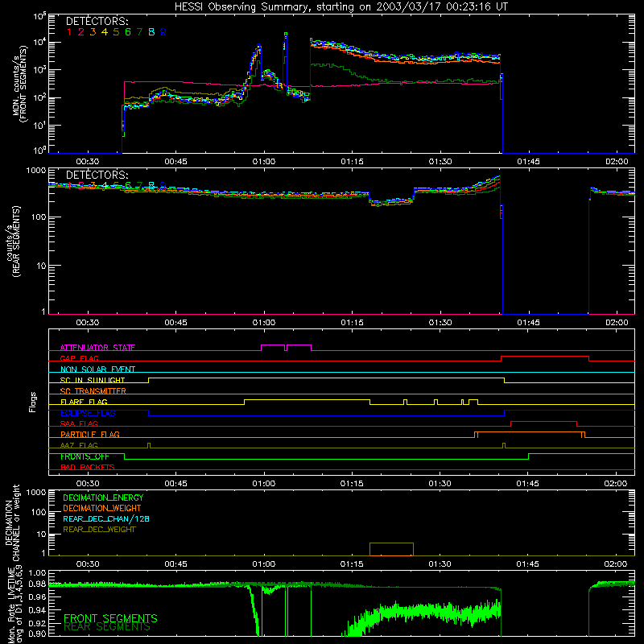Click the FRONT SEGMENTS livetime legend label

[x=110, y=618]
